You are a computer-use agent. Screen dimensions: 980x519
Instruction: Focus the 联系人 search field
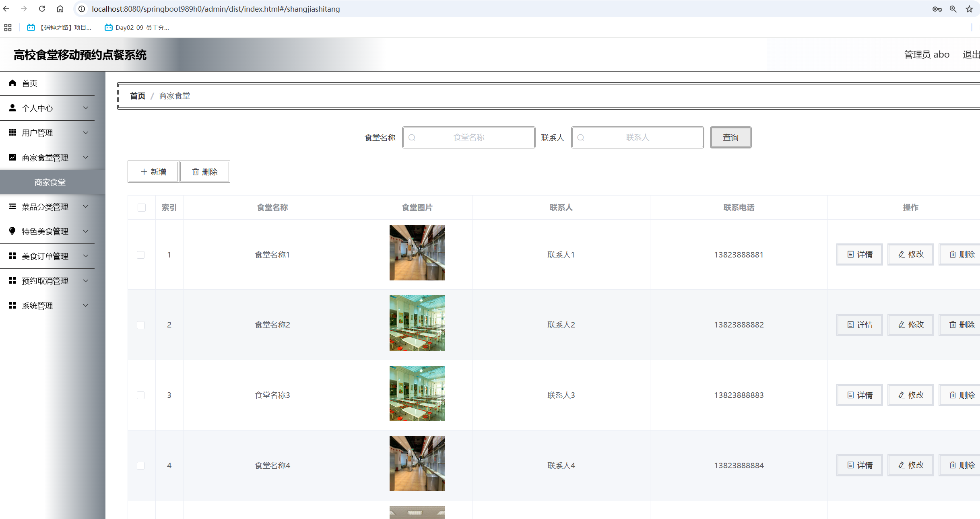click(x=638, y=138)
